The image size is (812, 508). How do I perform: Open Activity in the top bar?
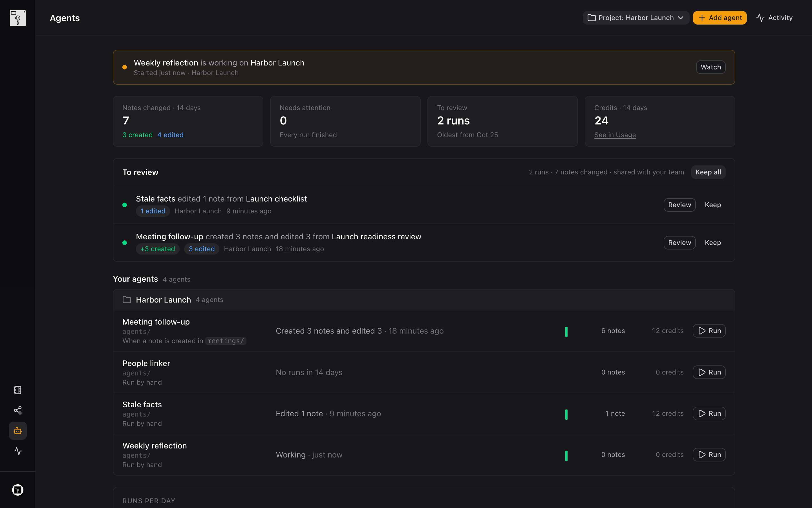[x=775, y=18]
